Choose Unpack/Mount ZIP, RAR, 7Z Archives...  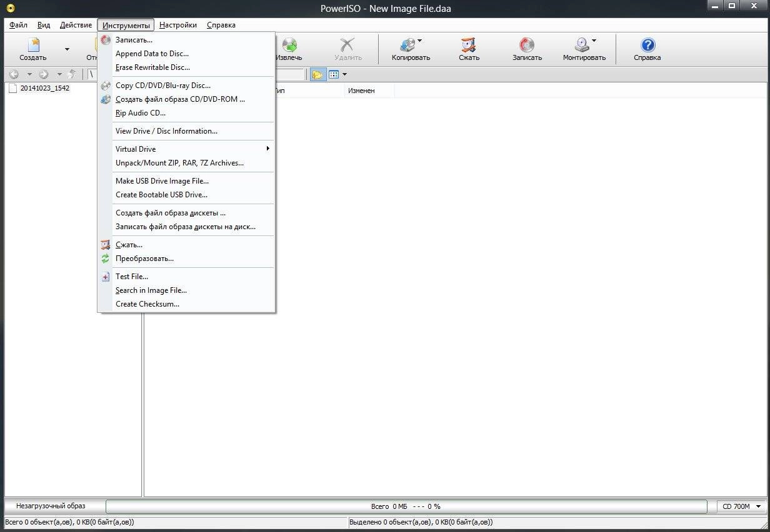(186, 163)
